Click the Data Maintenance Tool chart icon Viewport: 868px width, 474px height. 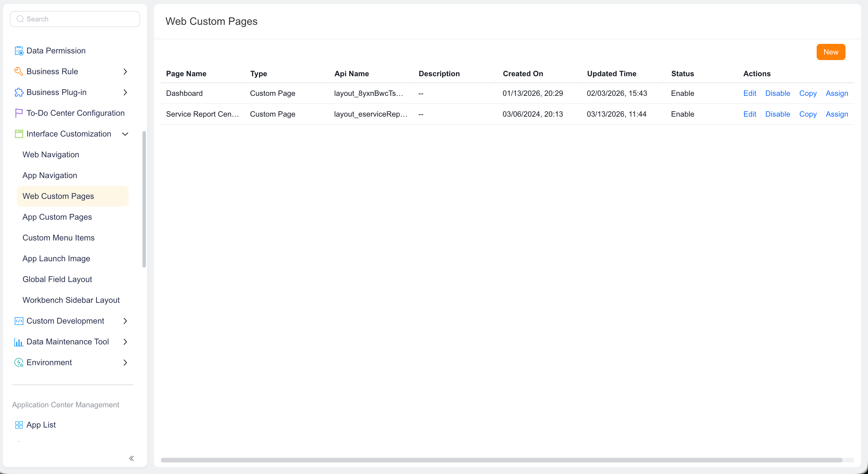19,342
